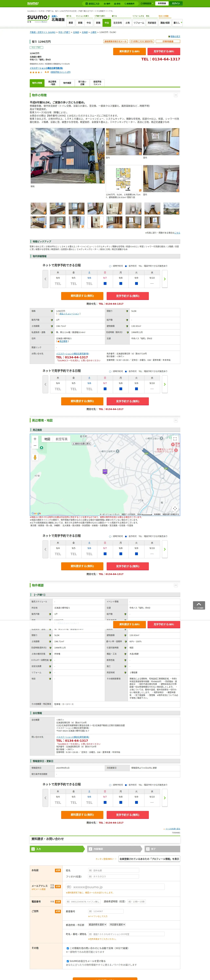Expand 暮らし navigation dropdown
This screenshot has height=980, width=210.
pos(177,23)
